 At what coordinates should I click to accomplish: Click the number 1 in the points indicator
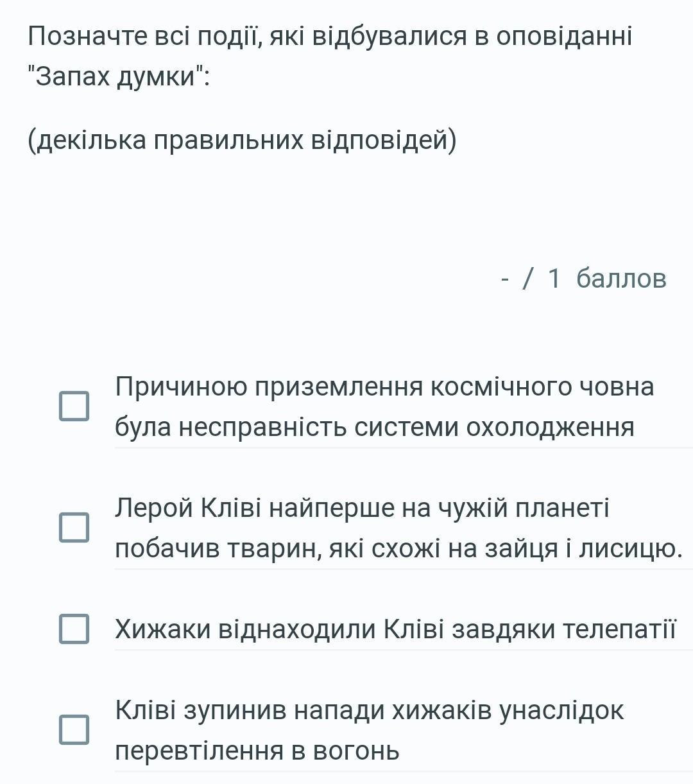(554, 279)
